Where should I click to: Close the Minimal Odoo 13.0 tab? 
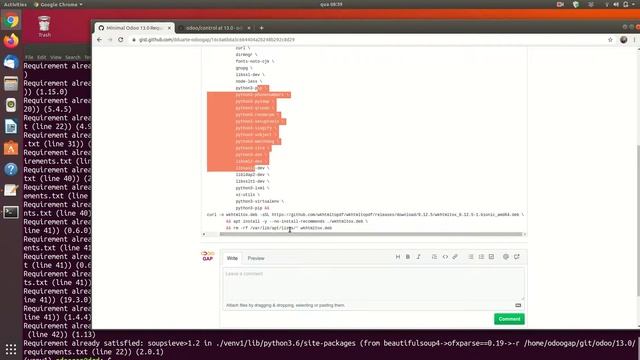169,28
